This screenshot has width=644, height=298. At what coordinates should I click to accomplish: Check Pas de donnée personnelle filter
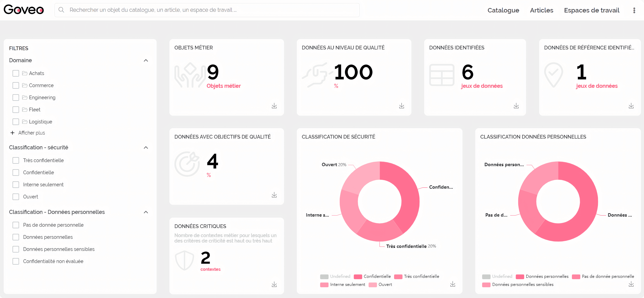click(x=16, y=225)
